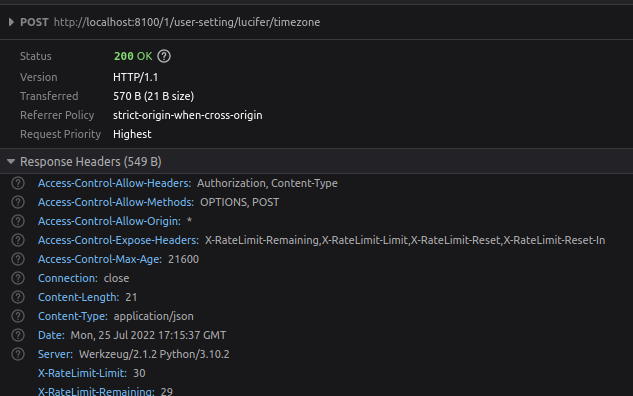Collapse the Response Headers section
633x396 pixels.
pos(11,161)
